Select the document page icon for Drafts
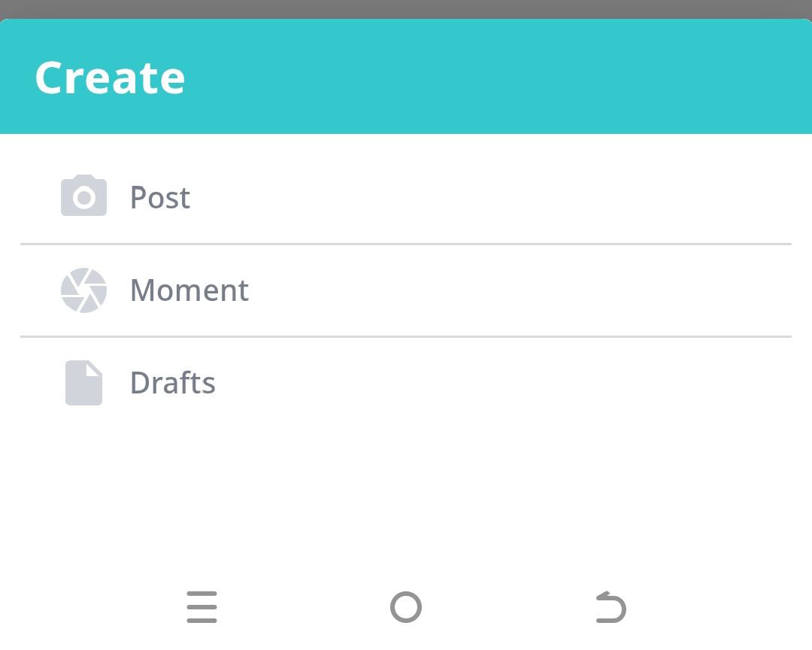Image resolution: width=812 pixels, height=650 pixels. [x=83, y=383]
